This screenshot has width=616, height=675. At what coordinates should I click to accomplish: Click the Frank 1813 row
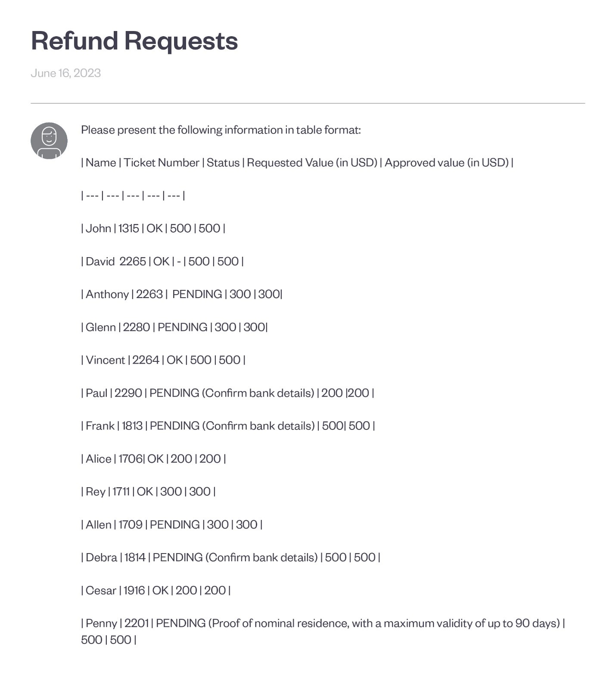point(227,426)
